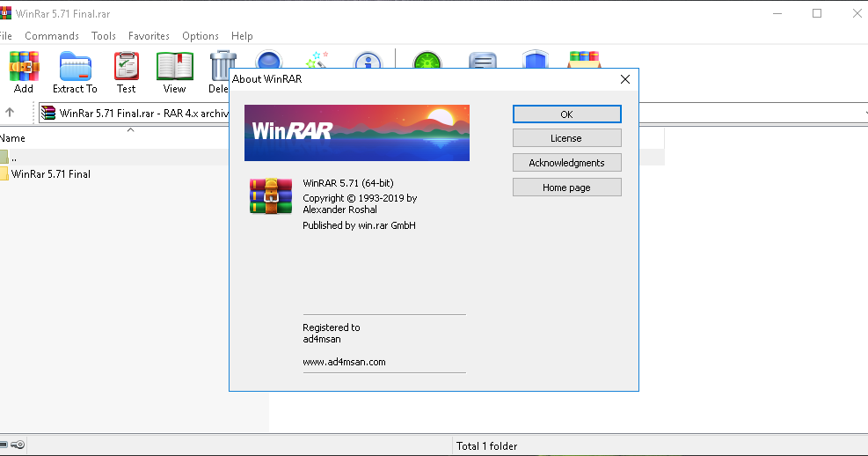Click the Protect shield toolbar icon
The image size is (868, 456).
pyautogui.click(x=536, y=59)
